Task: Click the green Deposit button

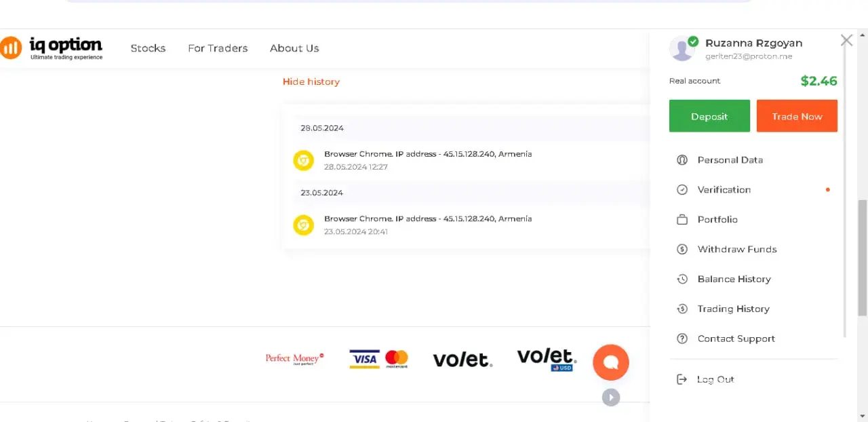Action: (x=709, y=116)
